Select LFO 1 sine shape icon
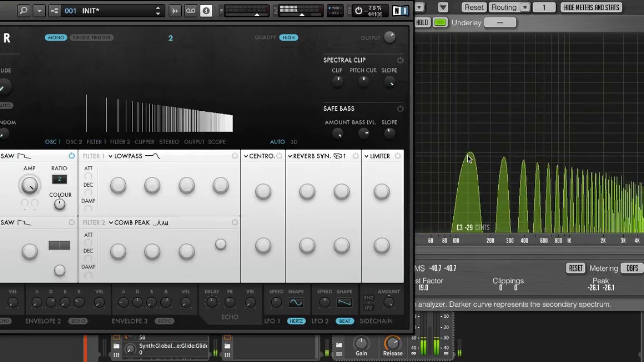 pyautogui.click(x=296, y=303)
